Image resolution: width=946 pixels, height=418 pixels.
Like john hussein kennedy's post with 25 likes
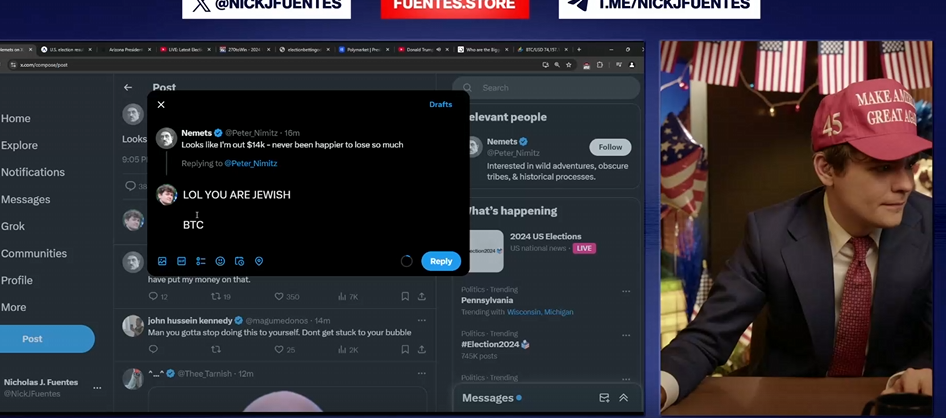[279, 349]
